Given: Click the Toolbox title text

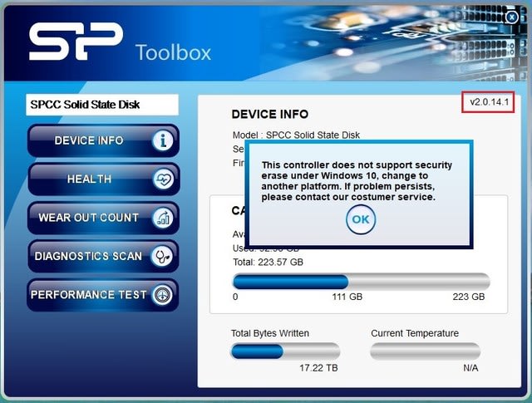Looking at the screenshot, I should [174, 52].
